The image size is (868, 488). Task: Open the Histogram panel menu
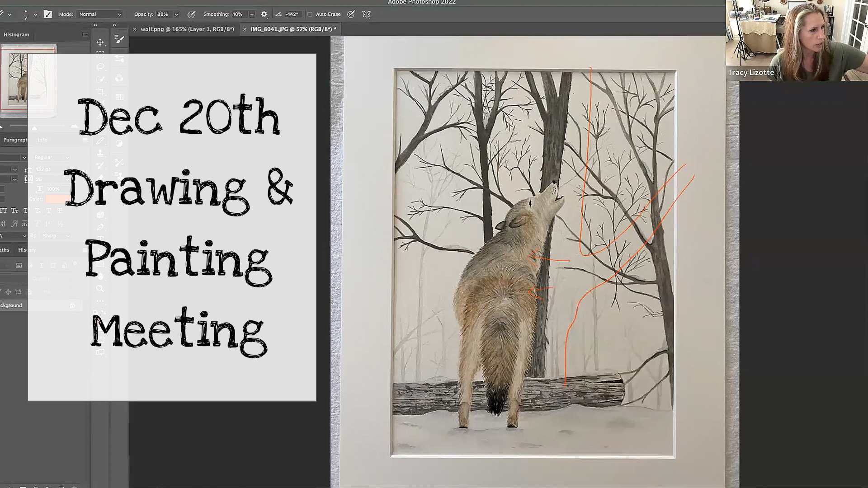point(85,34)
